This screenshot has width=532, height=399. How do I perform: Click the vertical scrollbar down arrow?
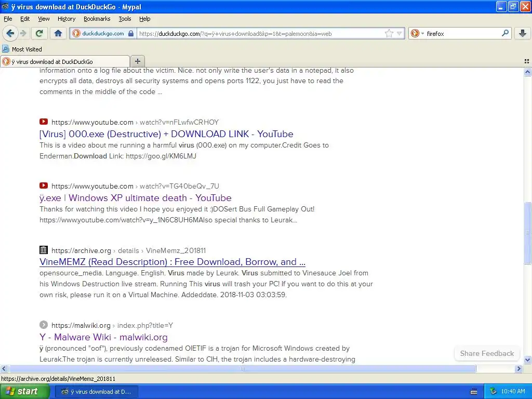point(527,360)
